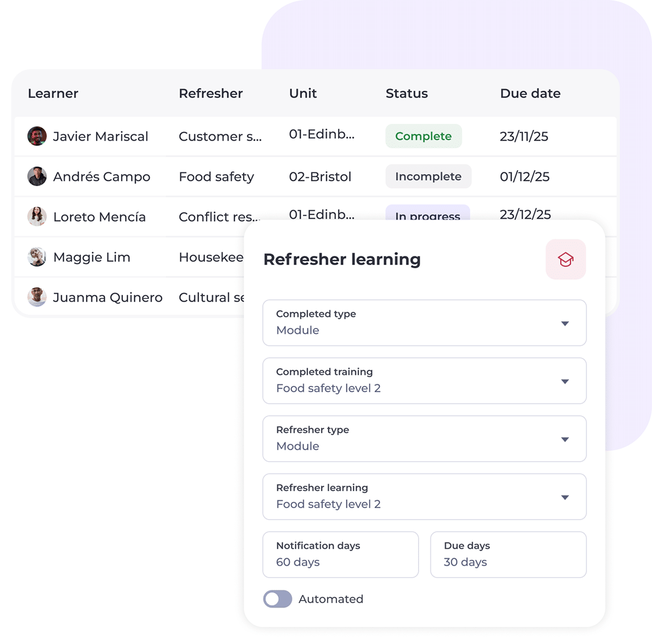Sort by the Unit column header
Screen dimensions: 652x644
coord(303,93)
